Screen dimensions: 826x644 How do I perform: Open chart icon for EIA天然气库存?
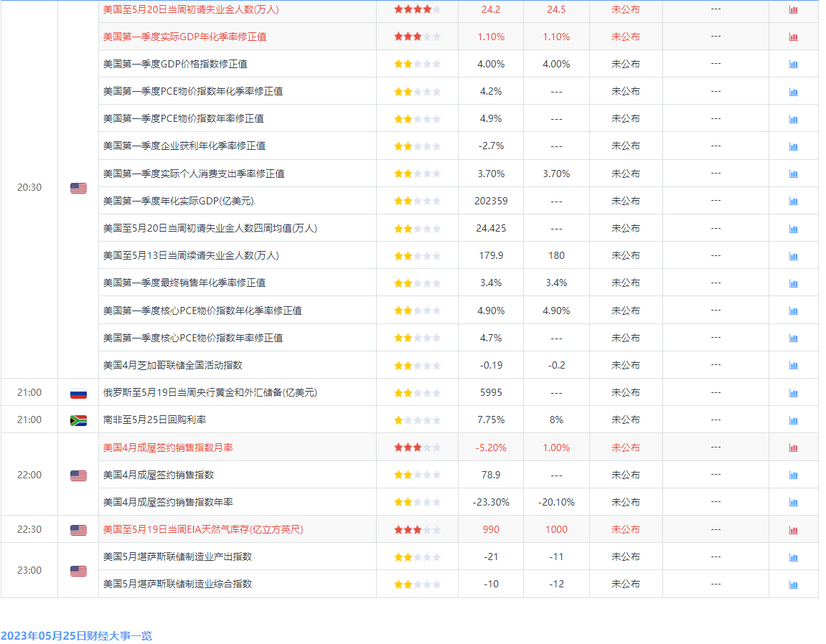(x=793, y=530)
